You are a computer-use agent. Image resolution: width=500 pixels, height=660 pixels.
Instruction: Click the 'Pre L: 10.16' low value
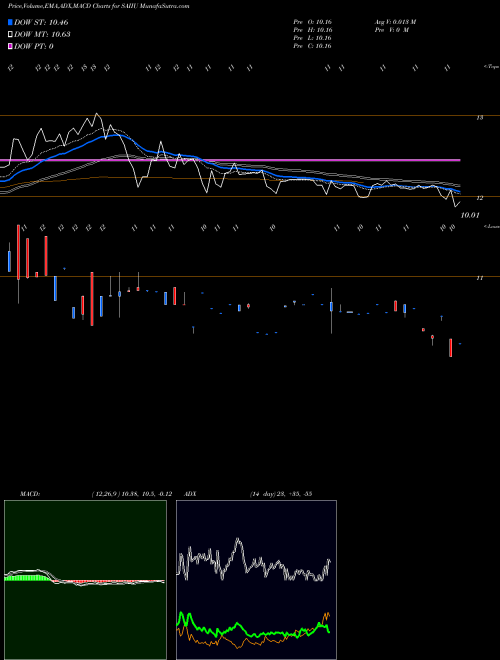tap(313, 38)
